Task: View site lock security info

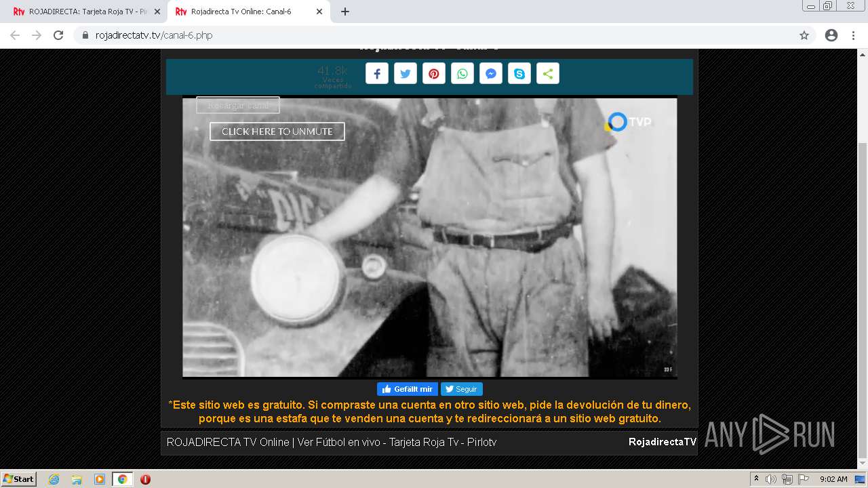Action: [x=85, y=35]
